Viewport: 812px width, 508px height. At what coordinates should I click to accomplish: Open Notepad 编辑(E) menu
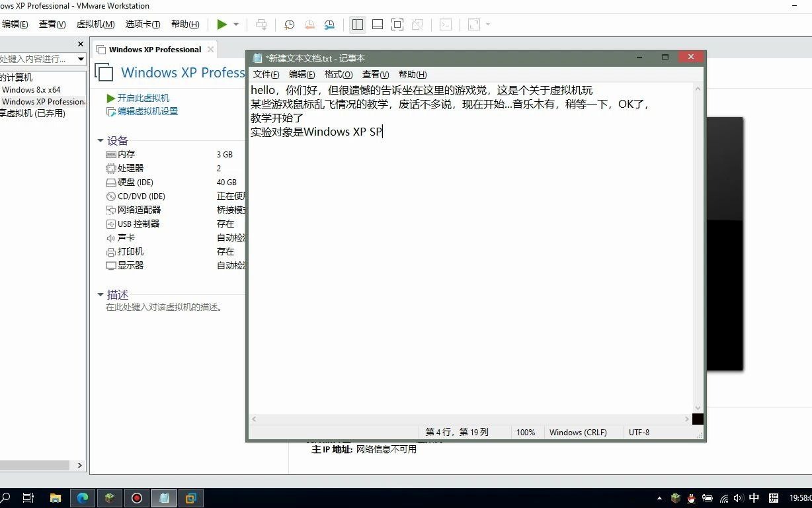302,74
